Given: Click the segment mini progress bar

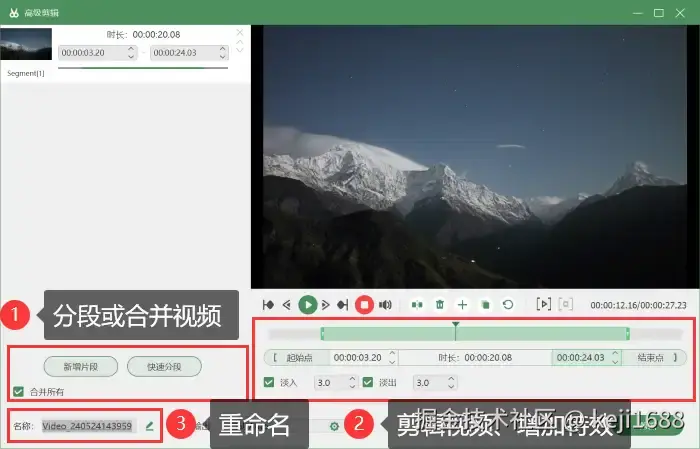Looking at the screenshot, I should 143,68.
